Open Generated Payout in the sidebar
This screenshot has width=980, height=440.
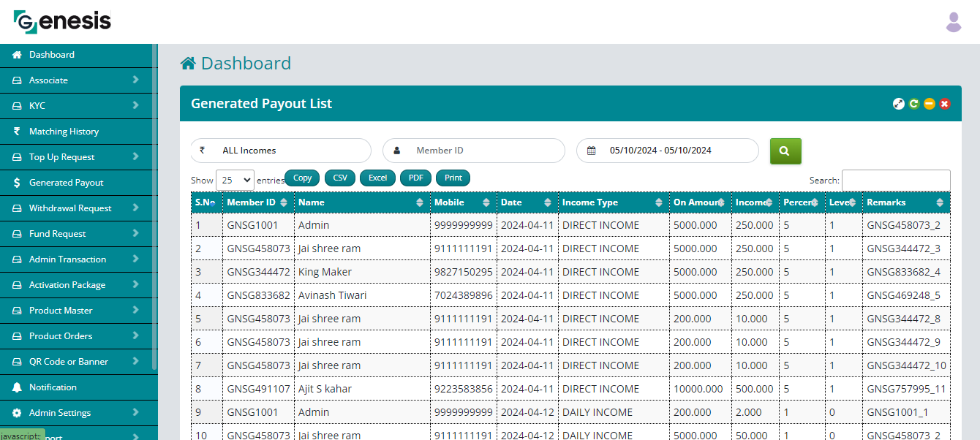66,183
